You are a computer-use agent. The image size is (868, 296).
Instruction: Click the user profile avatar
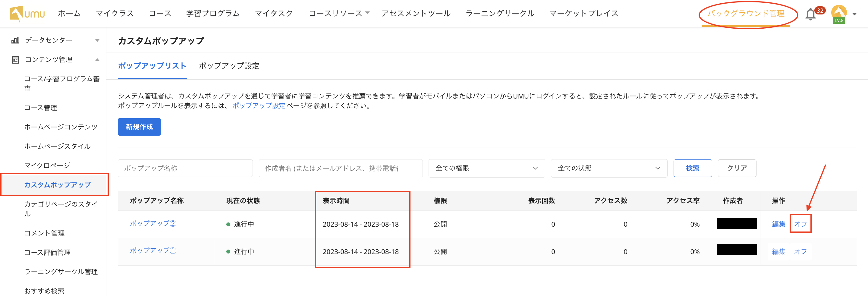tap(839, 14)
